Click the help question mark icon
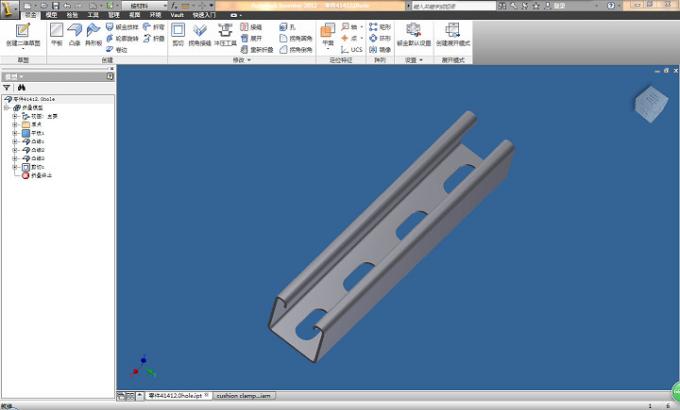 611,6
